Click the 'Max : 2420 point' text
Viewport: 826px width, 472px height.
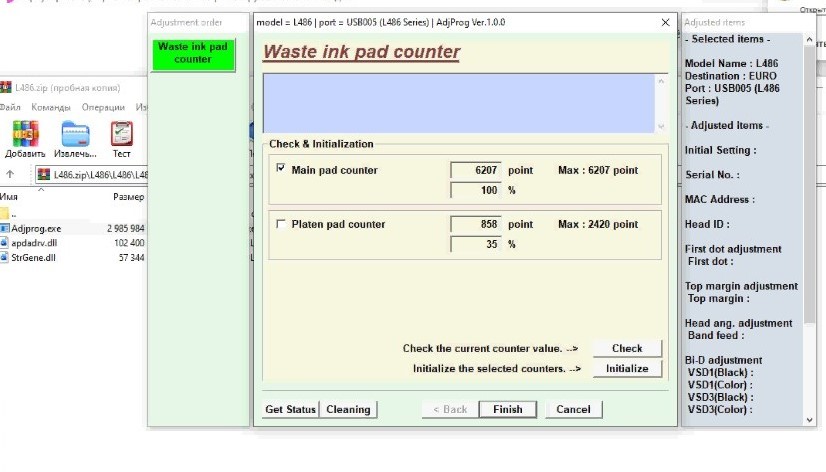point(598,224)
